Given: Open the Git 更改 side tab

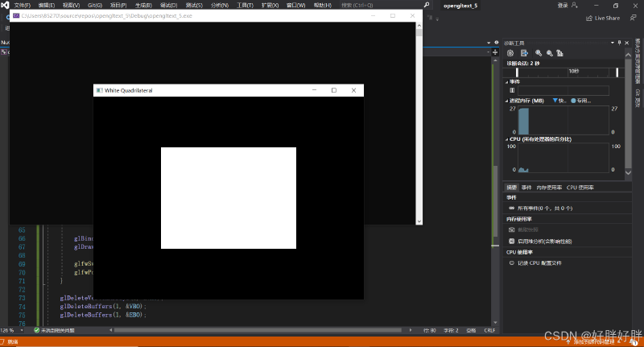Looking at the screenshot, I should click(x=638, y=98).
